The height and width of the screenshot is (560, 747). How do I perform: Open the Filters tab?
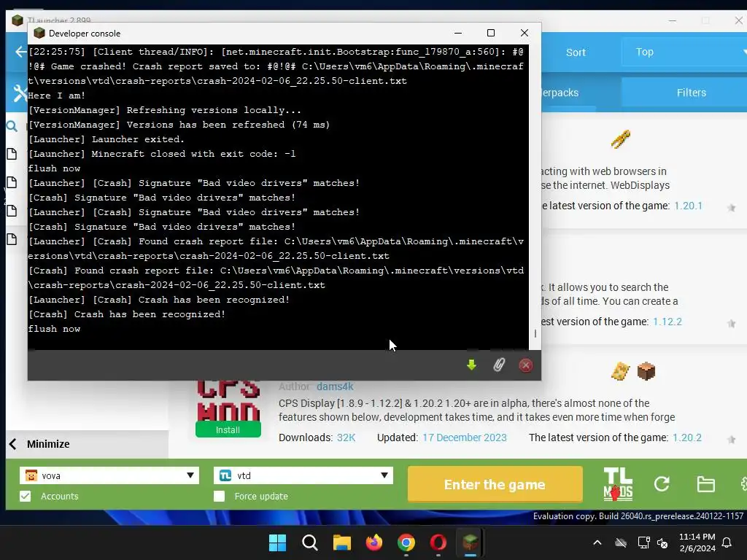(691, 93)
